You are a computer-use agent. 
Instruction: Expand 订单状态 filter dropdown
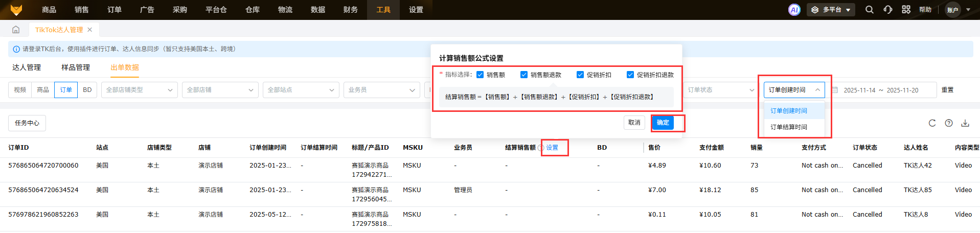coord(721,90)
